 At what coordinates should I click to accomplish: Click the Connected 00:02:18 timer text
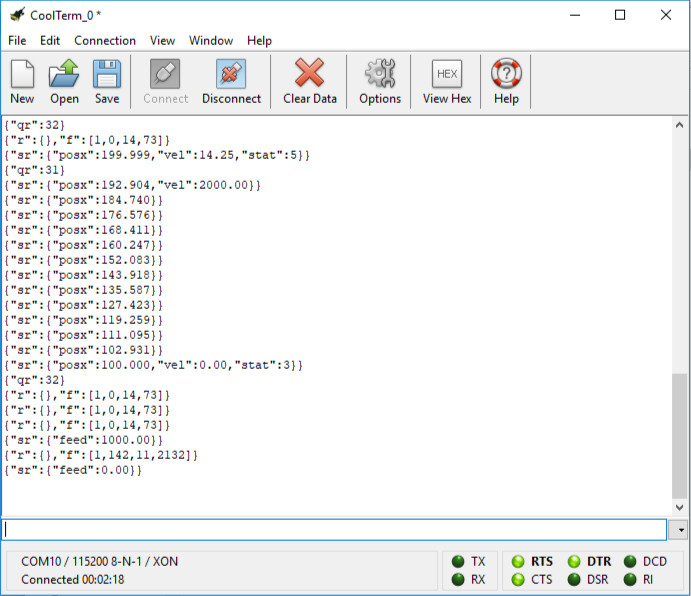tap(73, 579)
